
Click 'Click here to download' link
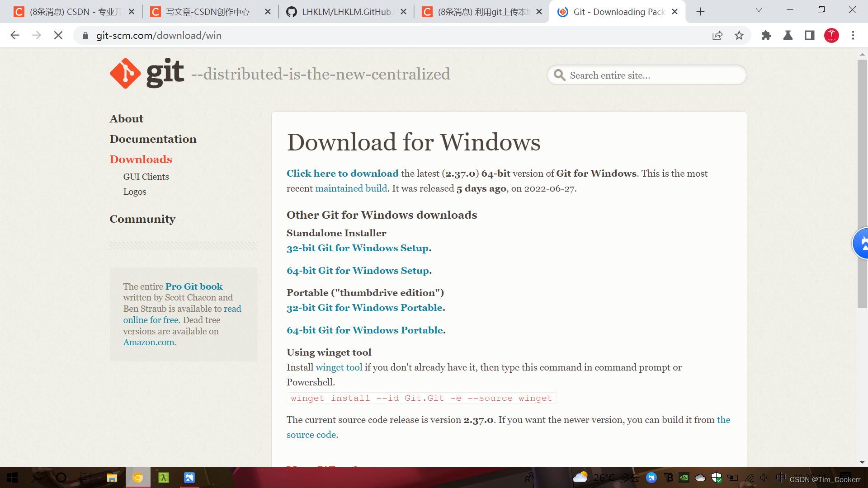click(342, 174)
